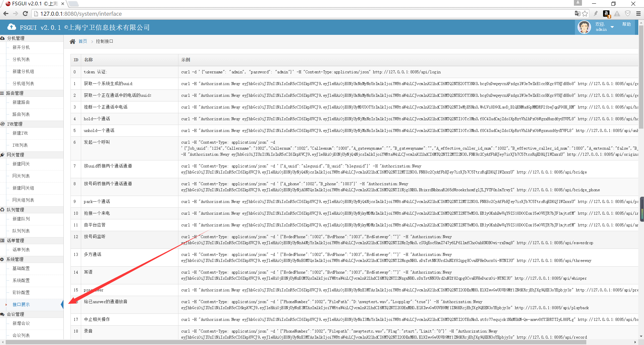Select 新建路由 menu item
The width and height of the screenshot is (644, 345).
click(21, 102)
